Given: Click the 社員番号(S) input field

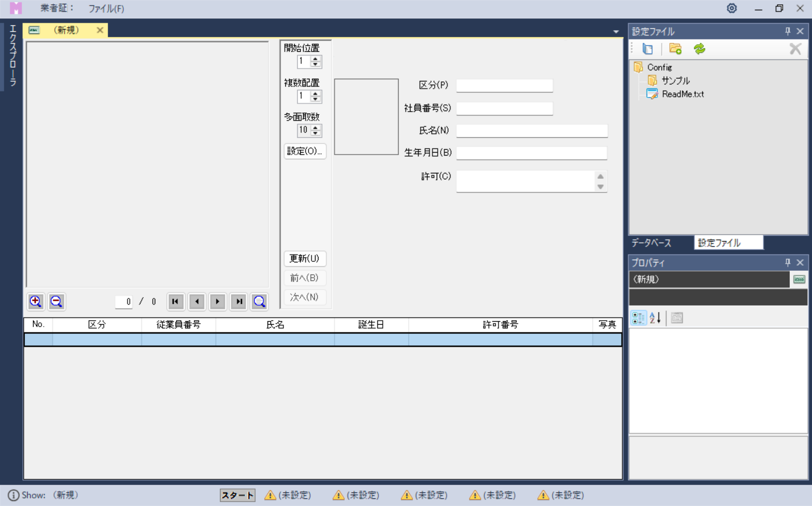Looking at the screenshot, I should click(505, 108).
